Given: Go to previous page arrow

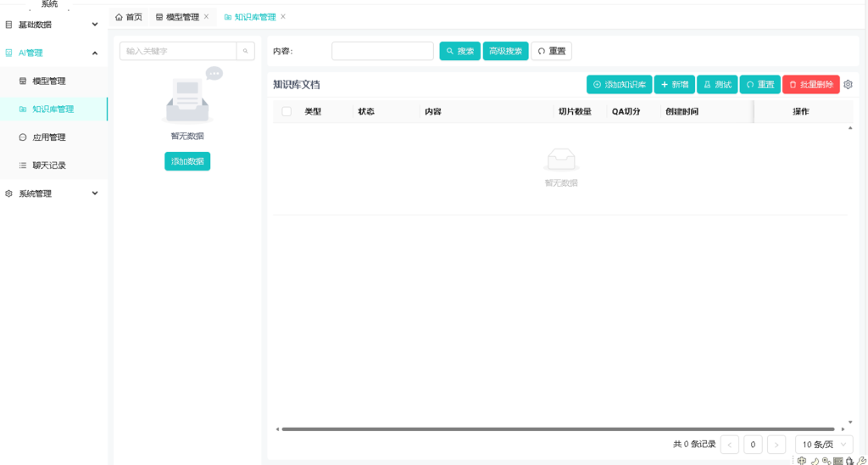Looking at the screenshot, I should tap(730, 445).
